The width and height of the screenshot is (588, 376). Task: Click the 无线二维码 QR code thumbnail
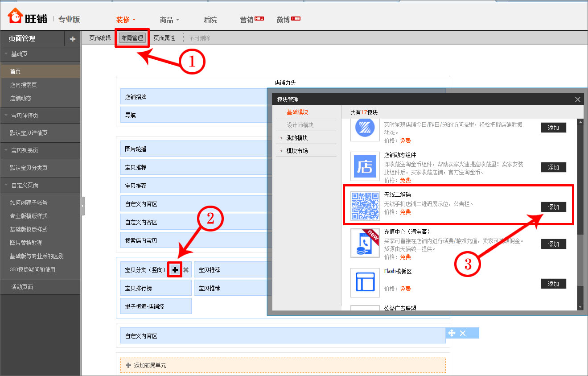[x=365, y=206]
